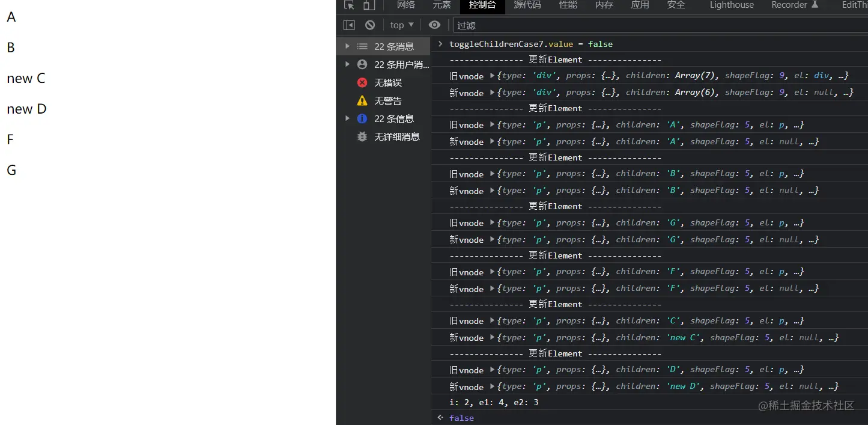Expand 旧vnode object with children 'C'

[x=493, y=321]
